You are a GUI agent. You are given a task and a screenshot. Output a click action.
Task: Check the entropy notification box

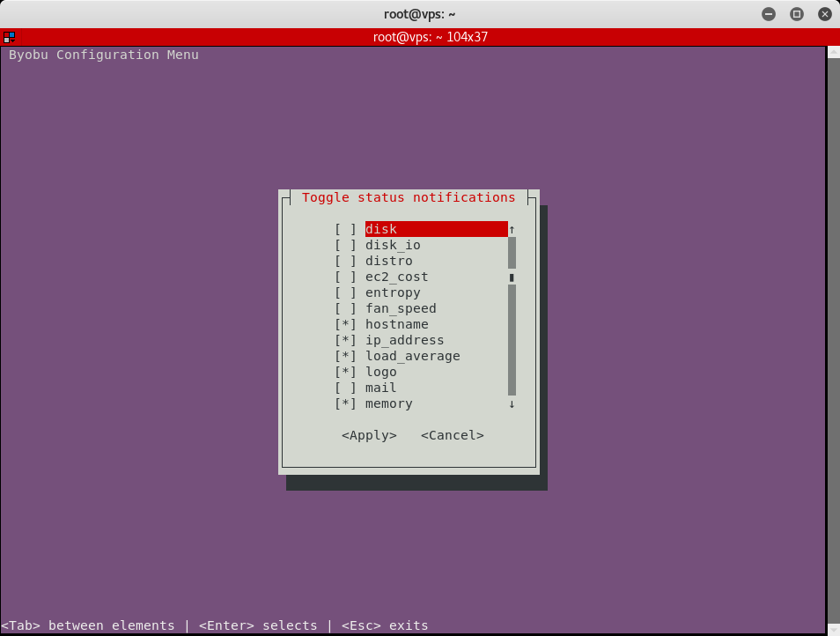click(345, 292)
